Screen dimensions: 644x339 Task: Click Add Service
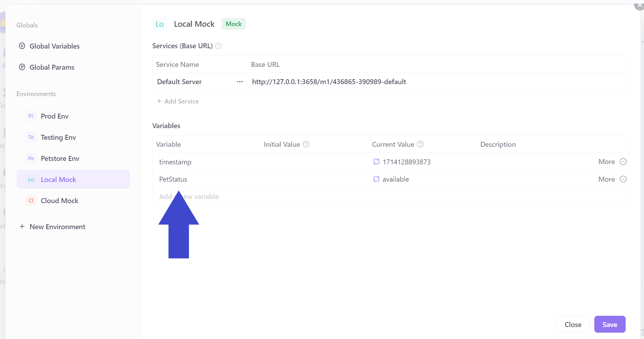coord(178,101)
